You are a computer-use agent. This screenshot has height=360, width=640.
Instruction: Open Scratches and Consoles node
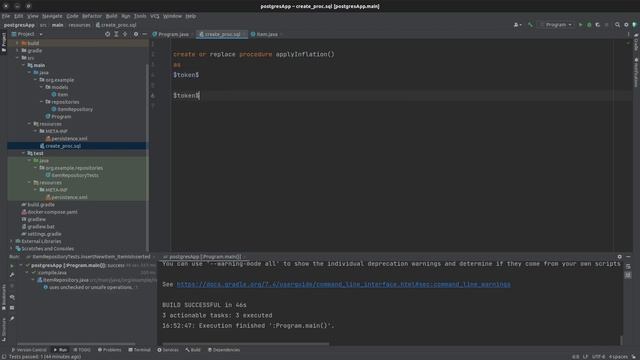(44, 249)
